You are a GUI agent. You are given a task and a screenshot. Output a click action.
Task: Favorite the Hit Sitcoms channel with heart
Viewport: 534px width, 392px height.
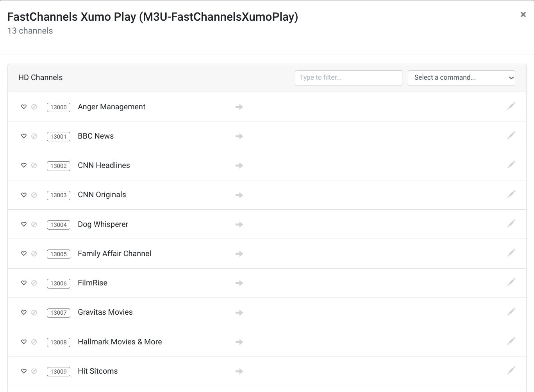(x=24, y=371)
